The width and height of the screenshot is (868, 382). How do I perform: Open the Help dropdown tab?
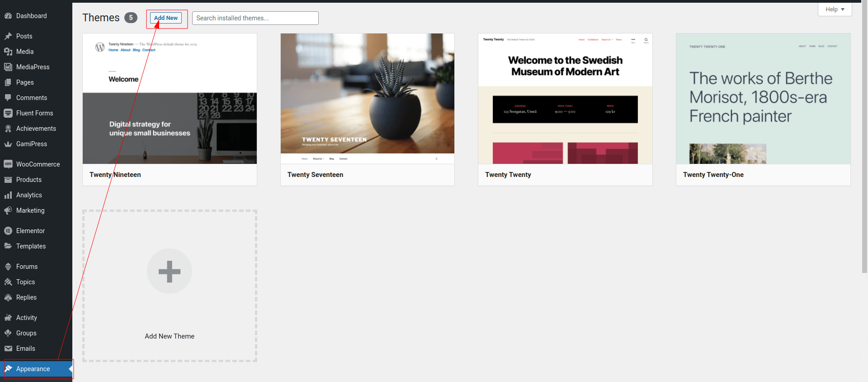[835, 9]
